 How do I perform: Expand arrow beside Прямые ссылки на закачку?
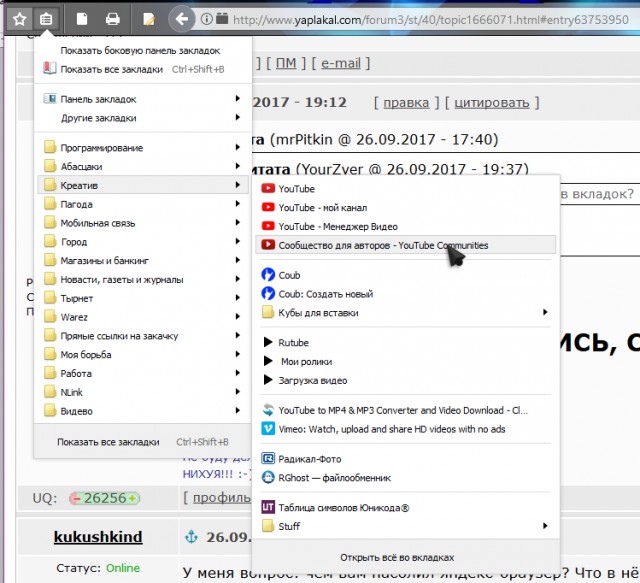tap(238, 335)
